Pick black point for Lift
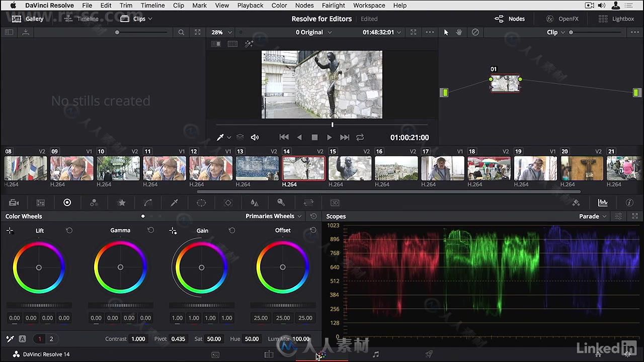 click(x=10, y=231)
